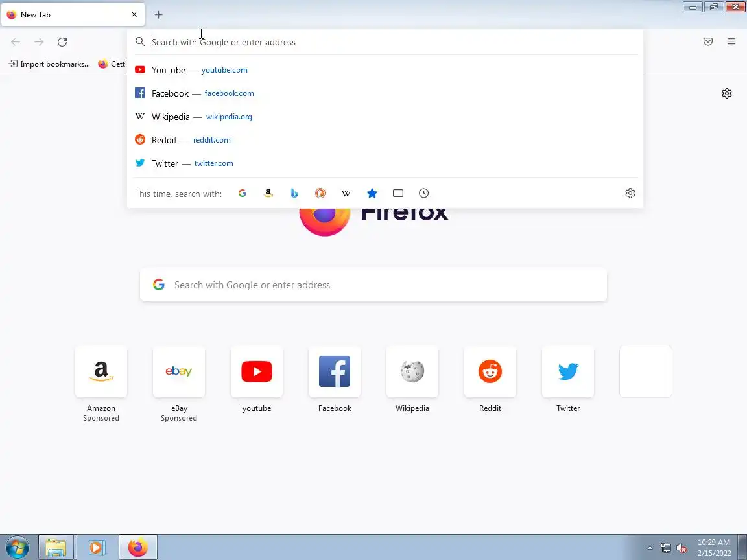747x560 pixels.
Task: Click the page's Google search box
Action: (x=373, y=285)
